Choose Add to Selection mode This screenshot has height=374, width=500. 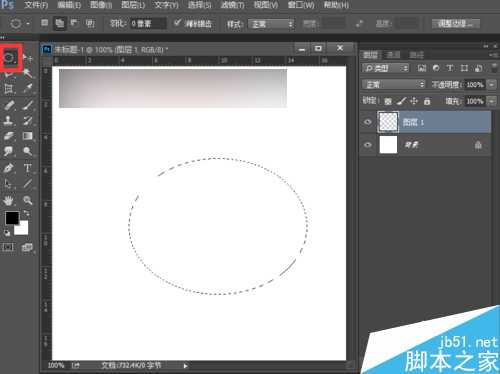(x=60, y=23)
